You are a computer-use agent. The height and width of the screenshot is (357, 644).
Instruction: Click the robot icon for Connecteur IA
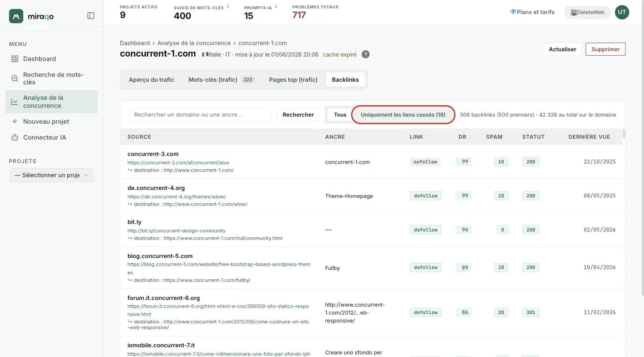coord(15,137)
